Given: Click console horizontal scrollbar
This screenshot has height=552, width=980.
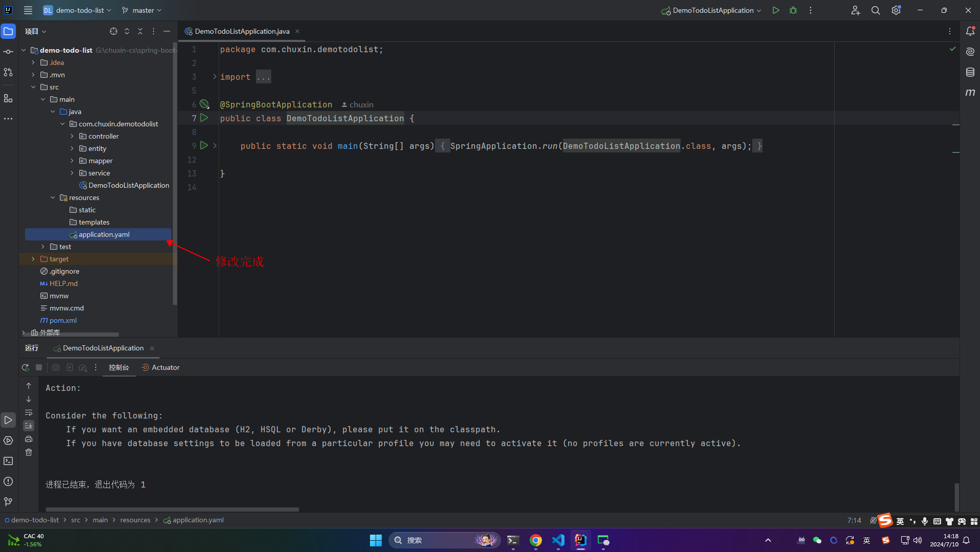Looking at the screenshot, I should click(172, 510).
